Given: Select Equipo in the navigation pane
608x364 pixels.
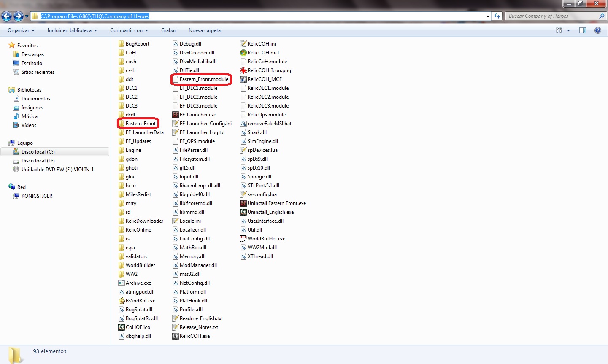Looking at the screenshot, I should (x=25, y=143).
